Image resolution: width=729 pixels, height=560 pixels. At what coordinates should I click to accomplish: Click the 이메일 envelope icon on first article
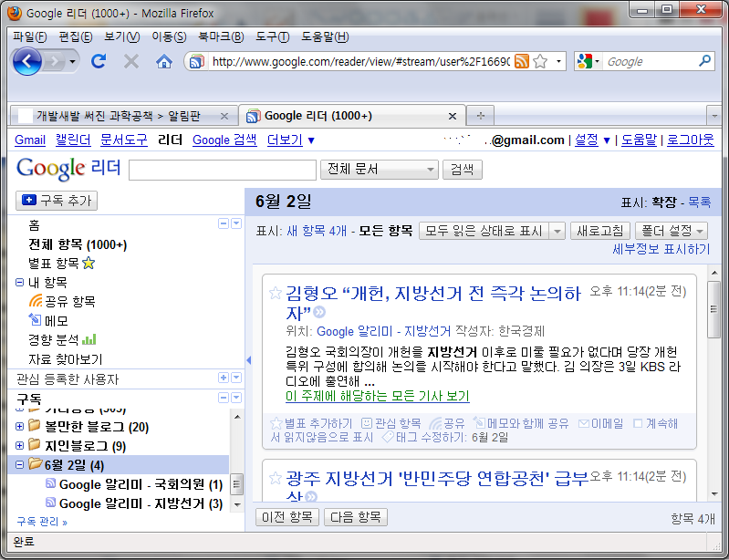click(x=583, y=423)
